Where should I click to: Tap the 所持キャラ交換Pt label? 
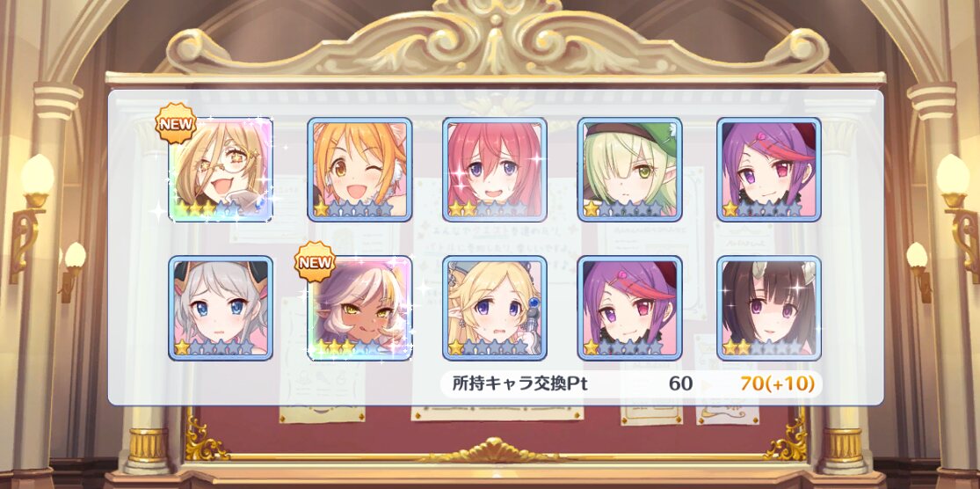point(519,384)
